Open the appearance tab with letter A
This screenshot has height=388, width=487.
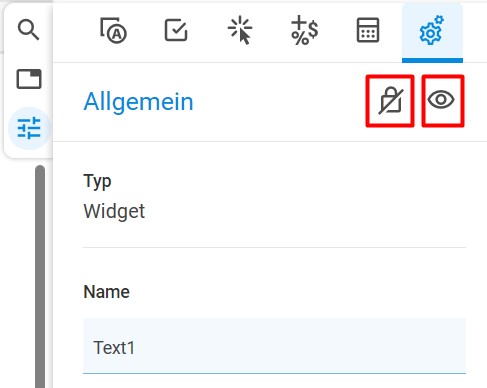pos(113,30)
